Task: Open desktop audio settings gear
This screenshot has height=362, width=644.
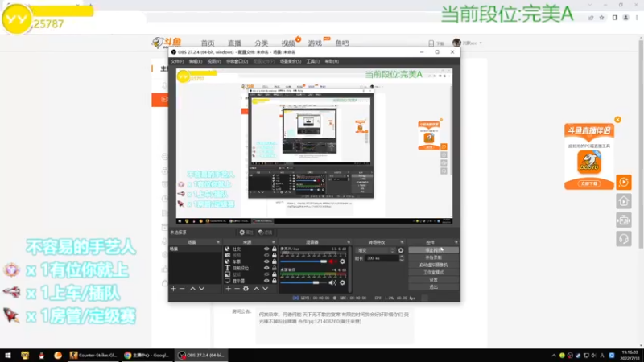Action: point(342,282)
